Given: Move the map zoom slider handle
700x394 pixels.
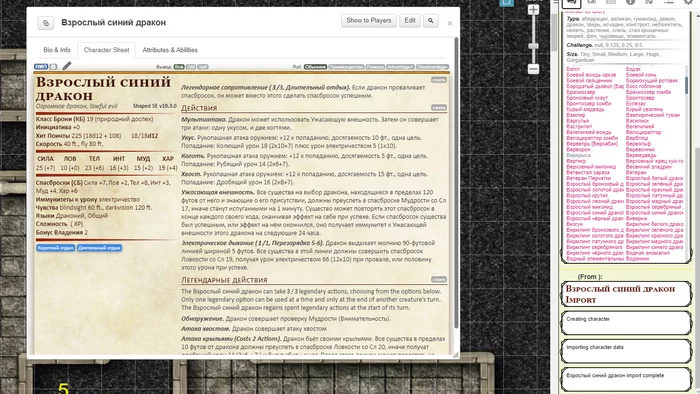Looking at the screenshot, I should click(x=533, y=46).
